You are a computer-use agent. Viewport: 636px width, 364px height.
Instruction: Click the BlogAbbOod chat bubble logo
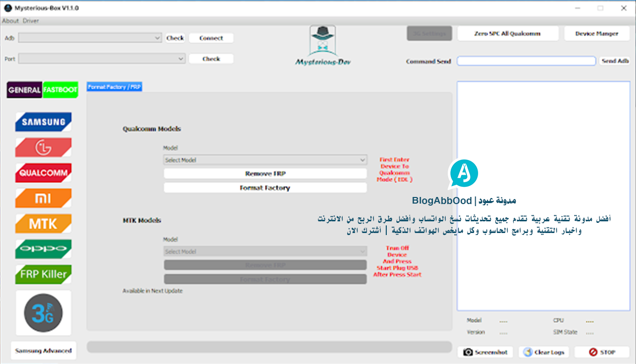[x=463, y=174]
